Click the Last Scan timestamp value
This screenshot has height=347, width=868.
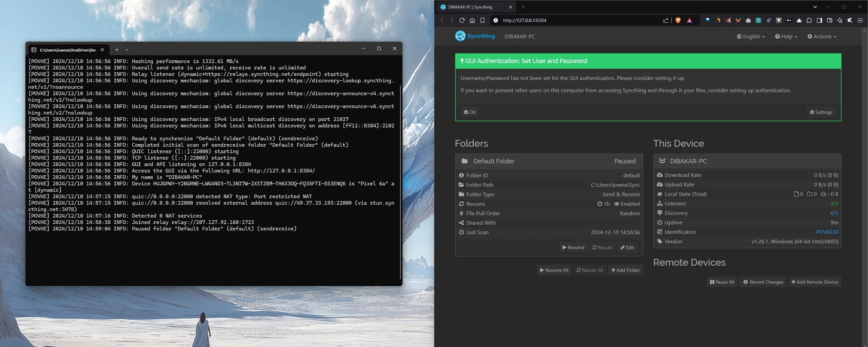615,232
